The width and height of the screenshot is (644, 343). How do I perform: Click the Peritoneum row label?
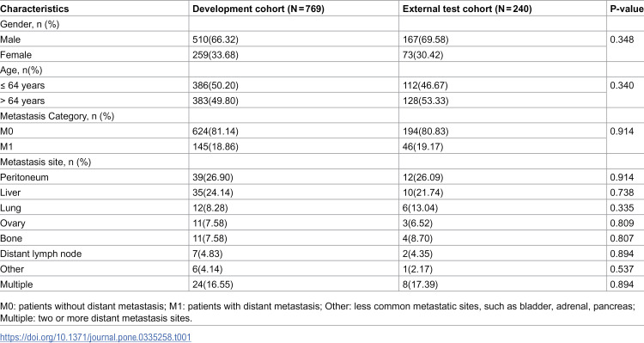coord(24,177)
